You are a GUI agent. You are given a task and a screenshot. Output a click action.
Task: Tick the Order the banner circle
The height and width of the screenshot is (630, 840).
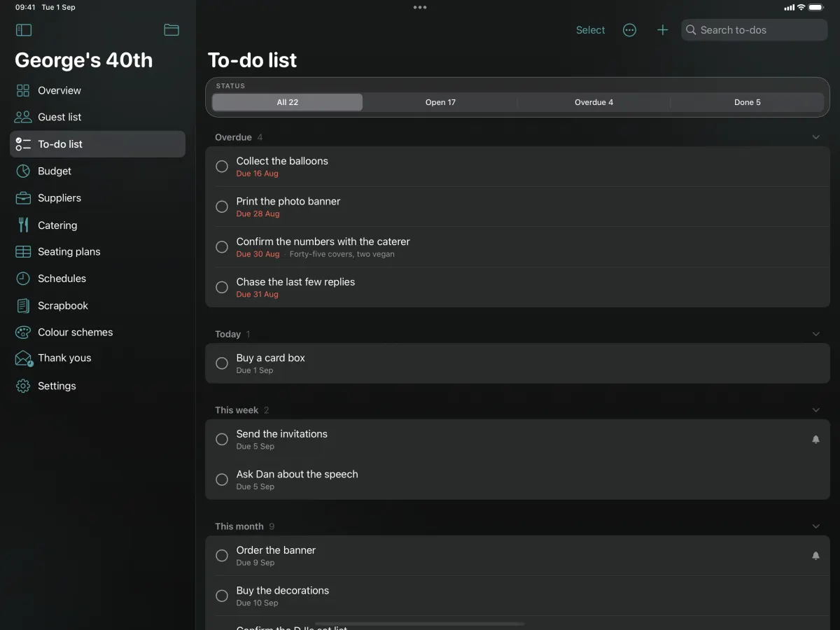[x=222, y=556]
